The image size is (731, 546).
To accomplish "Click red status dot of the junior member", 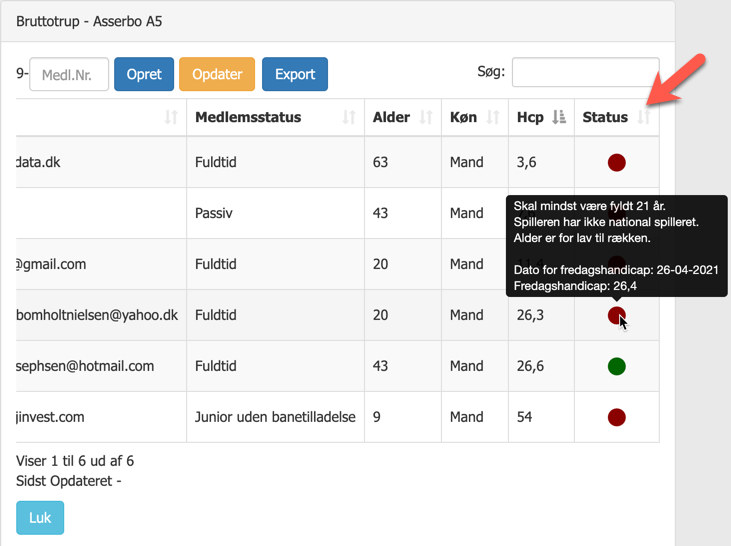I will [x=617, y=417].
